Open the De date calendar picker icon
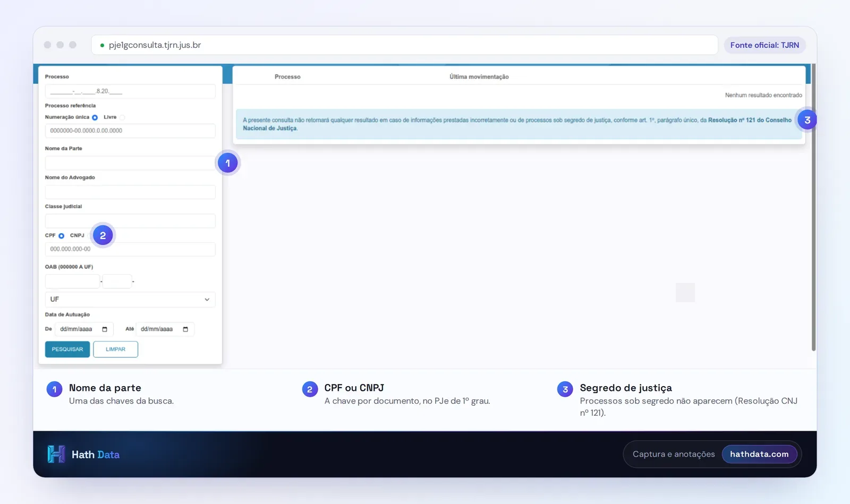 [x=105, y=329]
